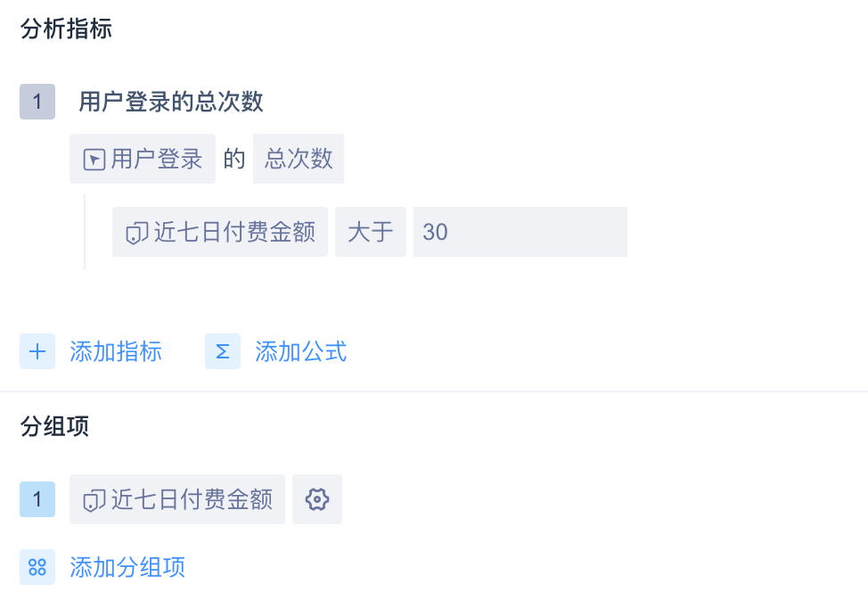Click the sigma formula icon

pos(223,351)
